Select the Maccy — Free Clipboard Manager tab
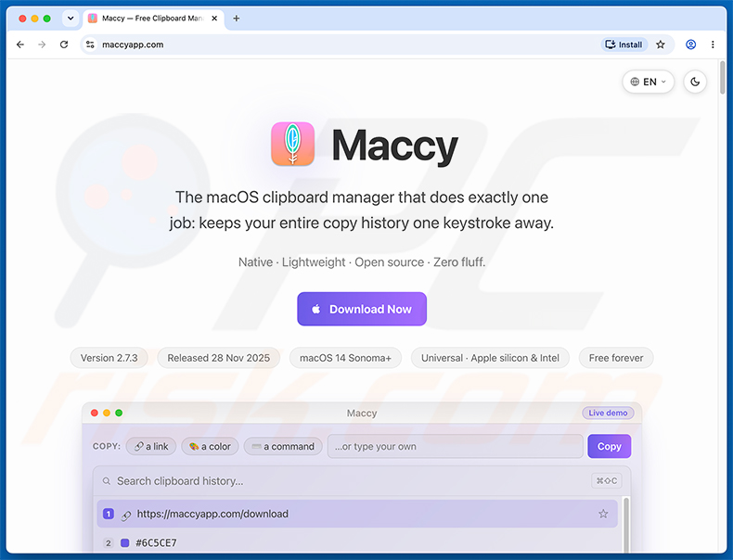733x560 pixels. 153,19
